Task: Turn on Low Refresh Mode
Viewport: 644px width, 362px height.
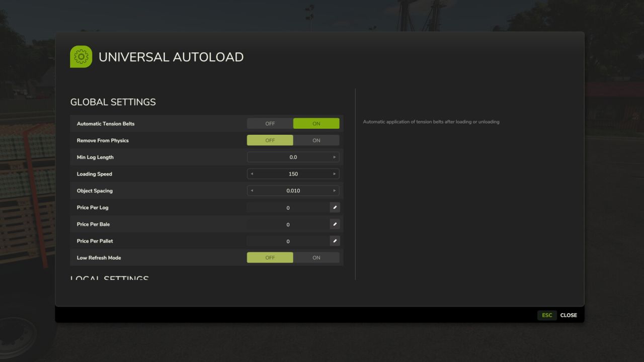Action: coord(316,257)
